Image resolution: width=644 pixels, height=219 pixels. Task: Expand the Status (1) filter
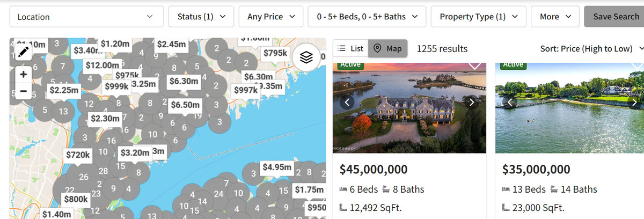pyautogui.click(x=201, y=17)
